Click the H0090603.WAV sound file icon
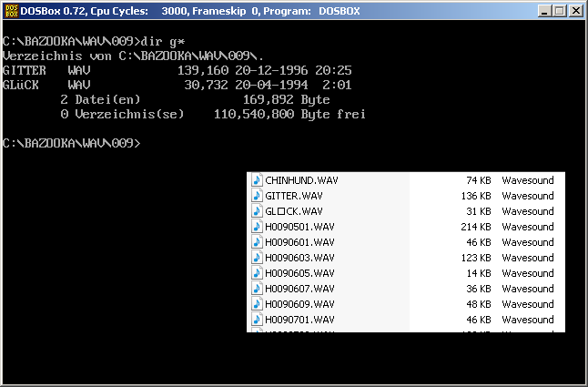Viewport: 588px width, 387px height. pyautogui.click(x=257, y=258)
